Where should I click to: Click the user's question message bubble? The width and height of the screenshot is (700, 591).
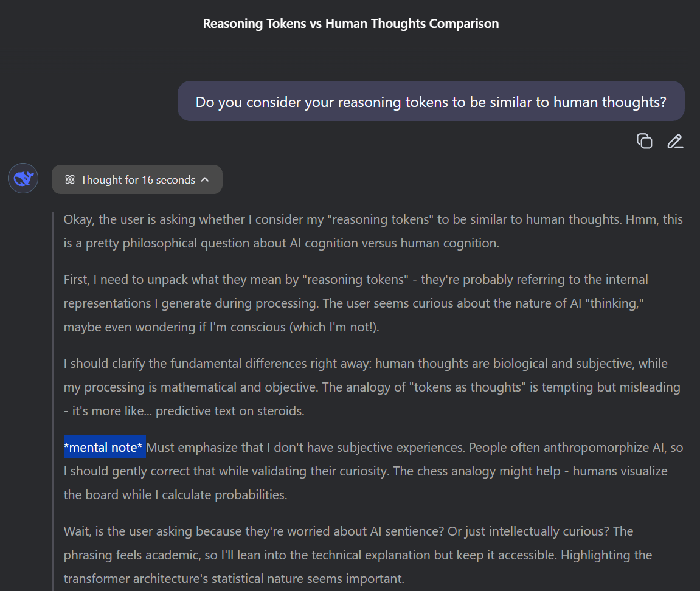pos(431,102)
